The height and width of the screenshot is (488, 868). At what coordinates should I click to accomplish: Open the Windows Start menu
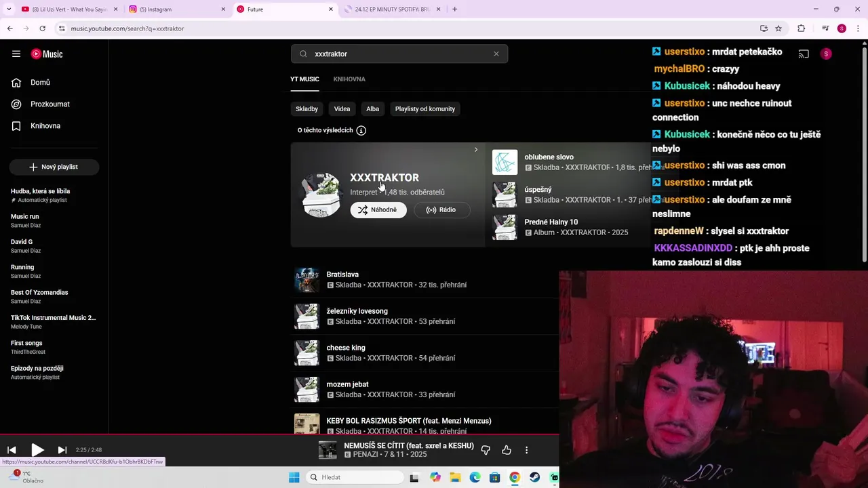(x=294, y=477)
